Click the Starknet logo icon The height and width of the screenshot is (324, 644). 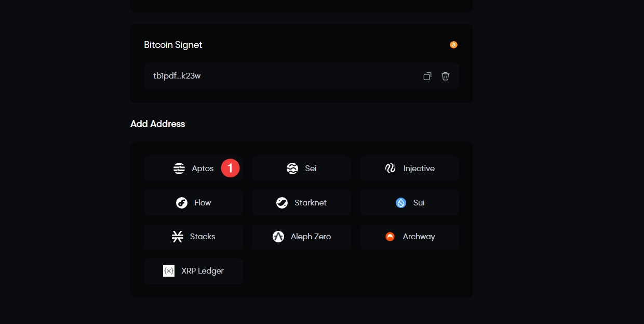click(x=282, y=203)
